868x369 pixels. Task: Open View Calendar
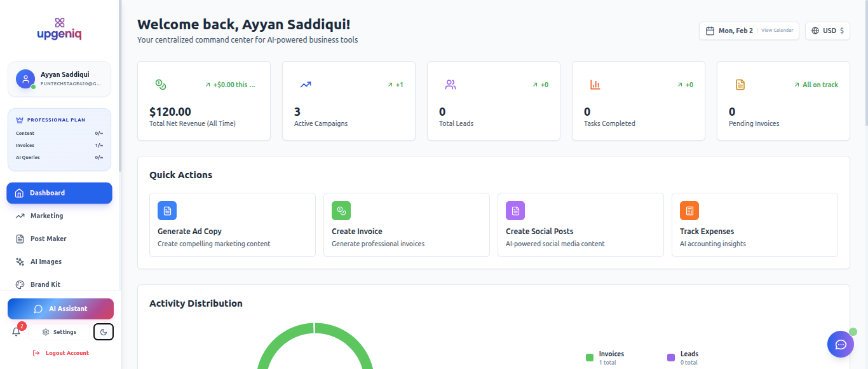[x=776, y=30]
